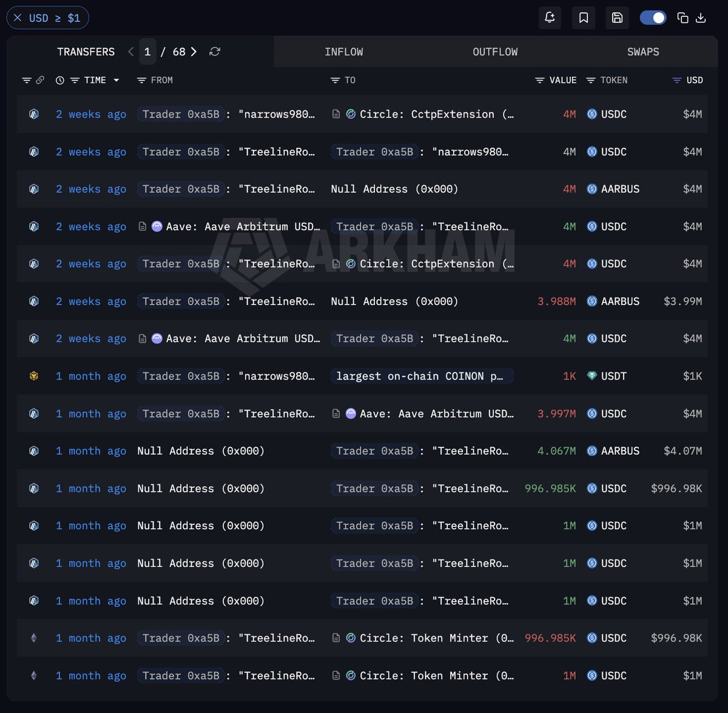Open the TIME column filter
This screenshot has width=728, height=713.
pos(75,80)
